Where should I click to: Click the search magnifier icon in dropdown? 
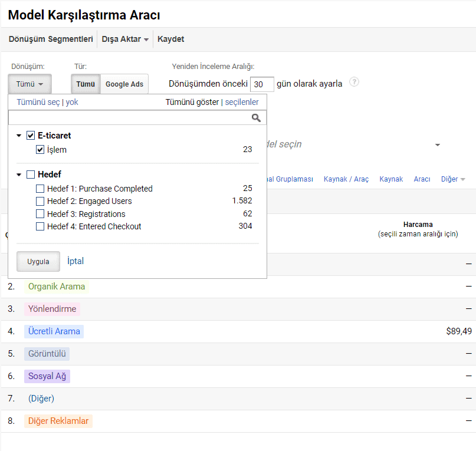click(256, 118)
